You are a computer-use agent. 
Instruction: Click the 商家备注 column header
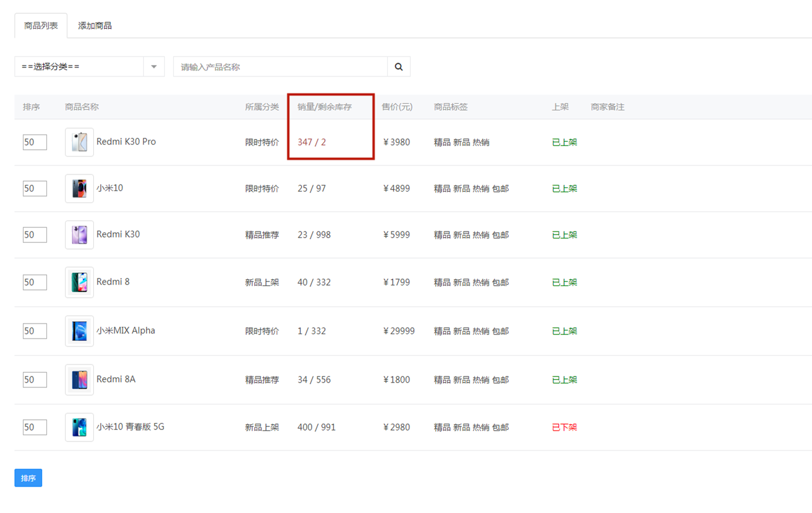608,107
